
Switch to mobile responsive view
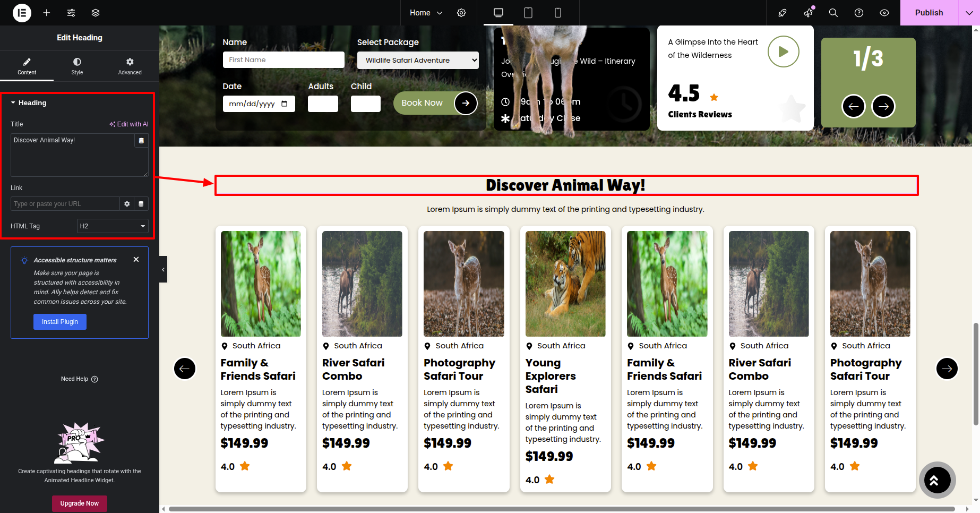(x=558, y=13)
